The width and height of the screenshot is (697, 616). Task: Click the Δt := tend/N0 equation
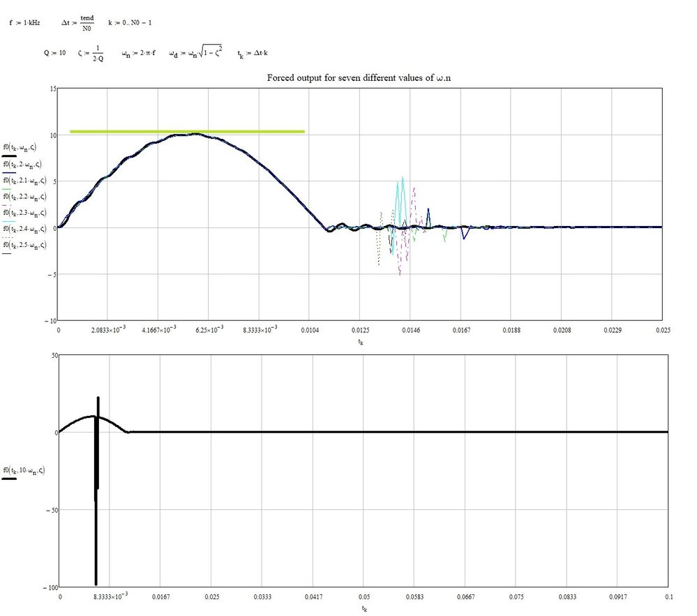click(x=77, y=22)
